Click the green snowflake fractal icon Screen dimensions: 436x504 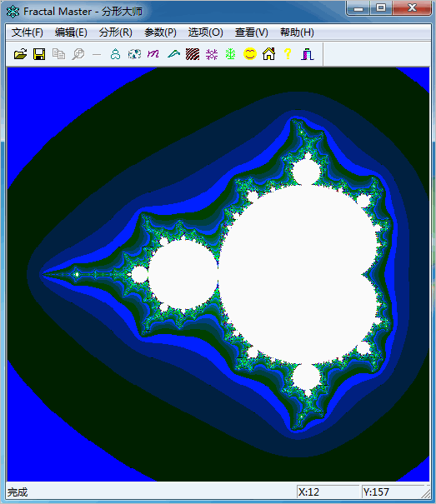230,54
